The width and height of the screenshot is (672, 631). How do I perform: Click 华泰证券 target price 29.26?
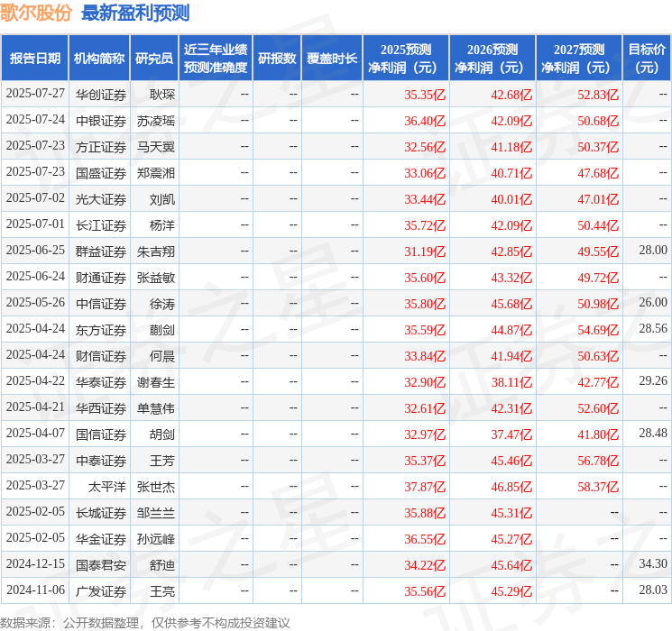tap(653, 380)
